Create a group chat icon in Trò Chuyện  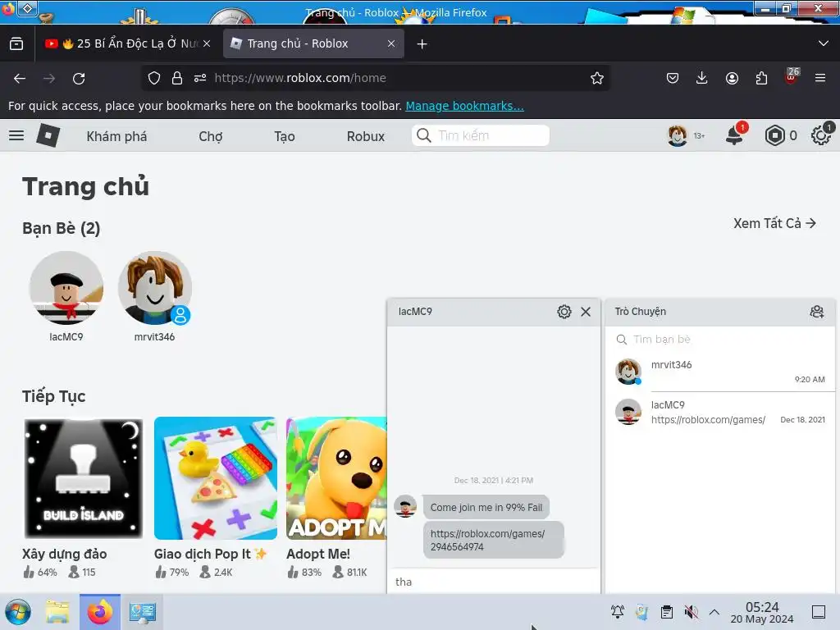click(817, 312)
